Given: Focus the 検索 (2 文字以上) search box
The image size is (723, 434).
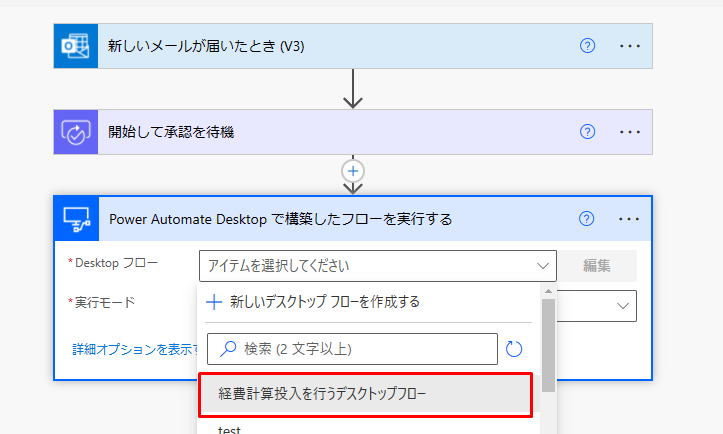Looking at the screenshot, I should 352,349.
